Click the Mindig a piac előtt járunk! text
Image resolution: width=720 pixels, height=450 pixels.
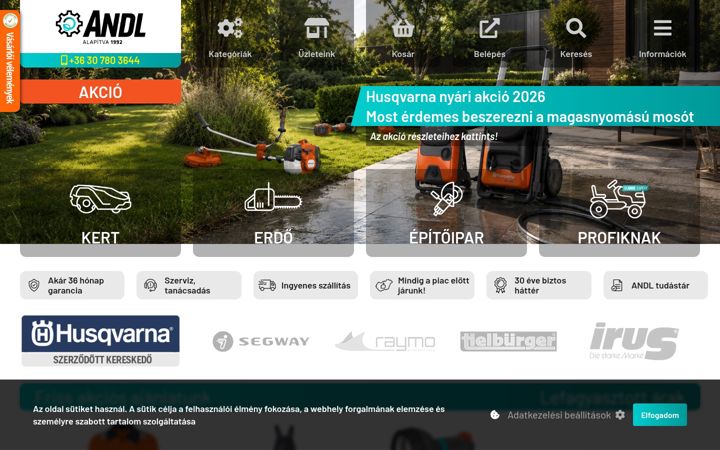coord(433,285)
